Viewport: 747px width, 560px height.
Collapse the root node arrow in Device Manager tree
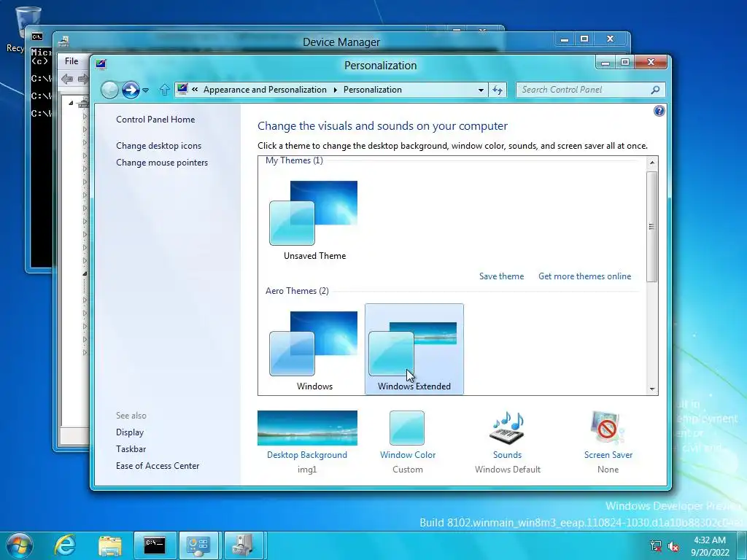(71, 103)
